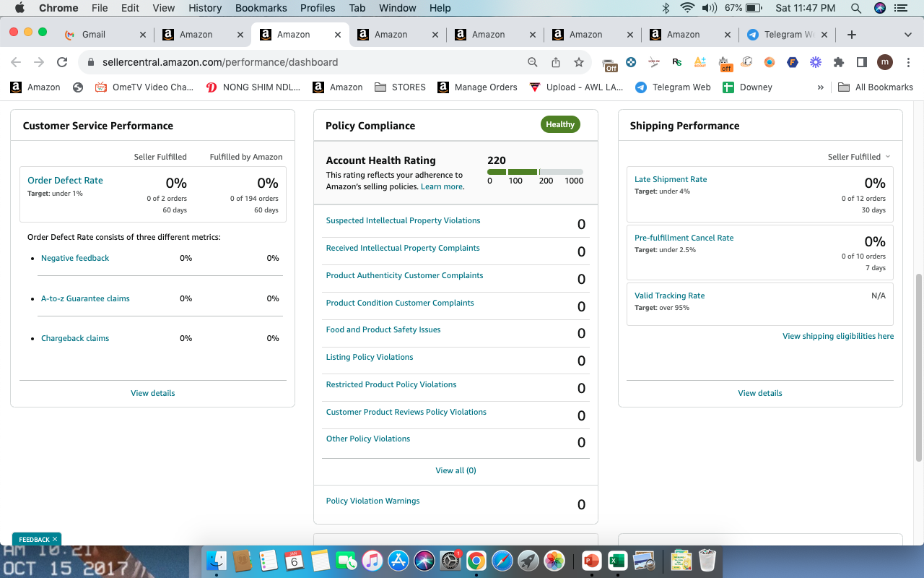Viewport: 924px width, 578px height.
Task: Open the Negative feedback link
Action: click(x=75, y=258)
